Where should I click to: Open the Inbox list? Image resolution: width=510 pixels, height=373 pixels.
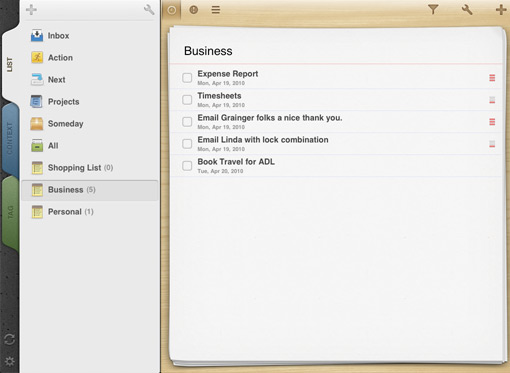(x=90, y=35)
